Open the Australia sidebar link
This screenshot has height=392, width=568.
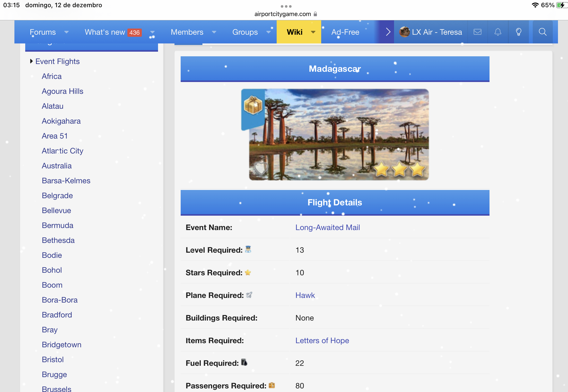57,166
